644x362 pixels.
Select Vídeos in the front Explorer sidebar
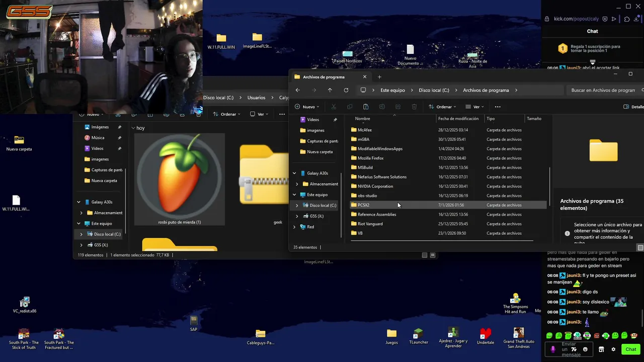tap(313, 120)
